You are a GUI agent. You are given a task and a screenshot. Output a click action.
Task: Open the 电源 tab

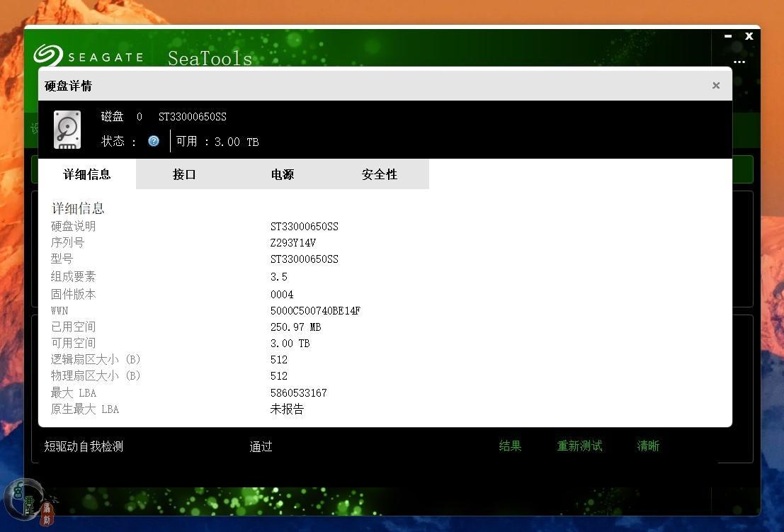282,174
